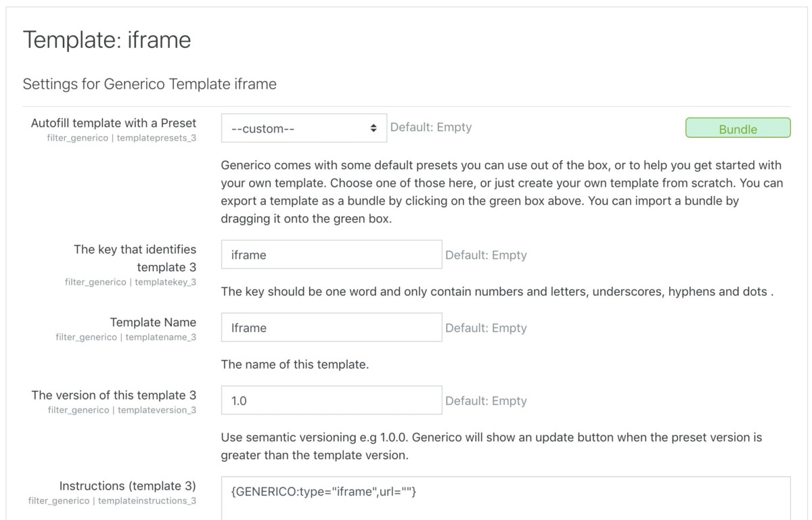Screen dimensions: 812x520
Task: Click the green Bundle button
Action: [x=738, y=128]
